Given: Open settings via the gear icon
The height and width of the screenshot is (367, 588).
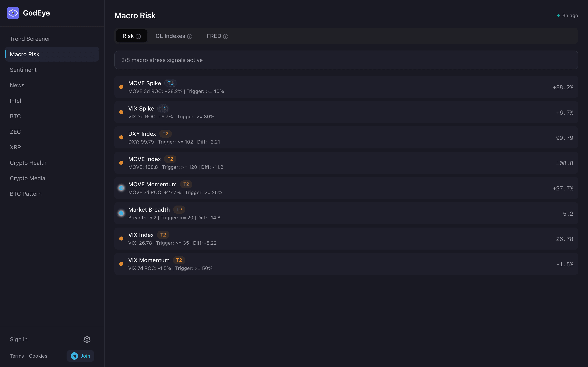Looking at the screenshot, I should pos(87,339).
